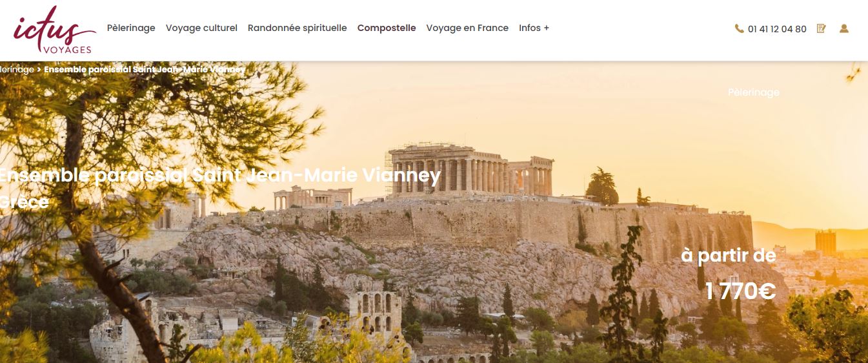
Task: Open the user account silhouette icon
Action: (x=843, y=28)
